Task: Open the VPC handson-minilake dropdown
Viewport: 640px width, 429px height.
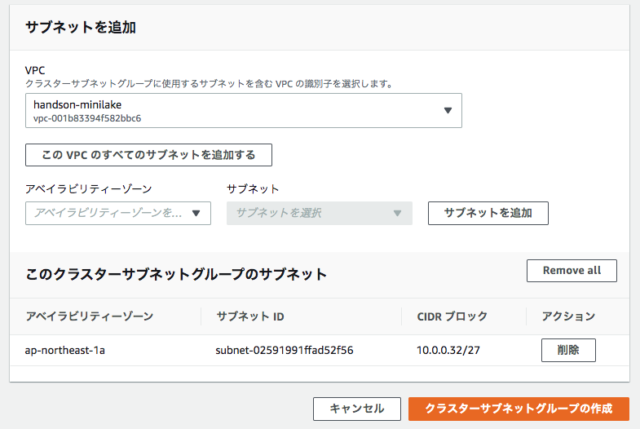Action: [243, 111]
